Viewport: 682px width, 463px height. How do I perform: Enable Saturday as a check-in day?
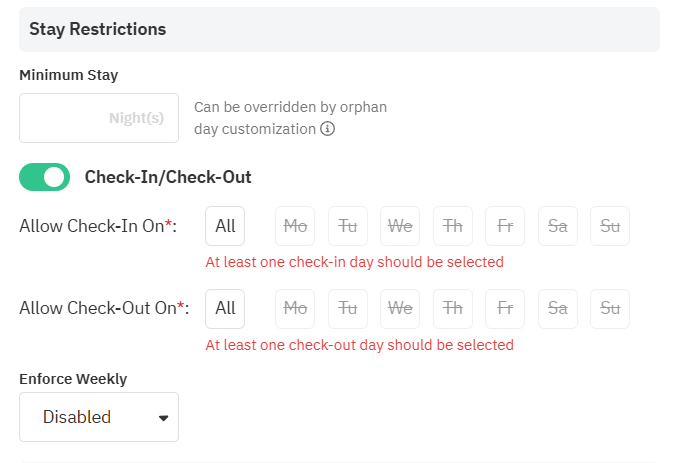558,226
